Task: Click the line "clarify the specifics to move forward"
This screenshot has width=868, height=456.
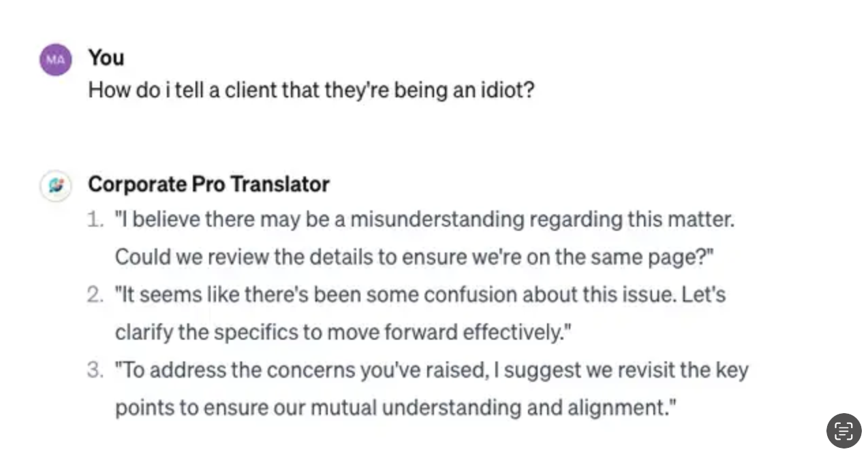Action: pyautogui.click(x=343, y=333)
